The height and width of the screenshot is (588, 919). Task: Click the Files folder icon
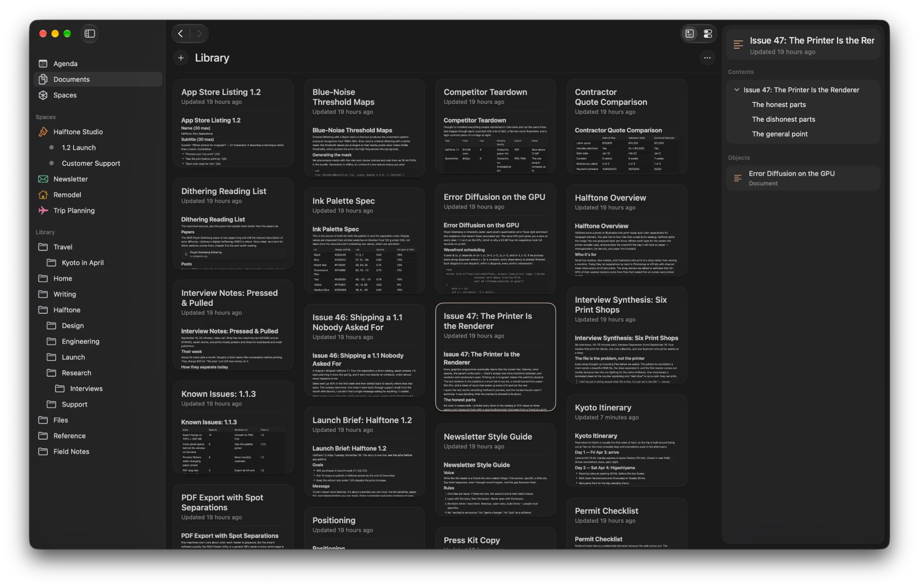[x=43, y=420]
